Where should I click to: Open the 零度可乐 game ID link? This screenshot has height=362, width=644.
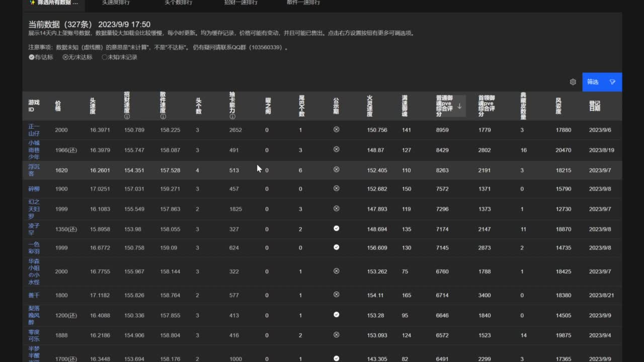click(34, 335)
